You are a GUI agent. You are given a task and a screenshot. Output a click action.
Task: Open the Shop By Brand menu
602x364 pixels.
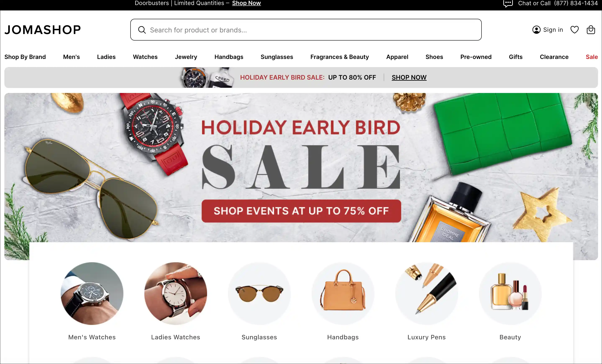click(x=25, y=57)
